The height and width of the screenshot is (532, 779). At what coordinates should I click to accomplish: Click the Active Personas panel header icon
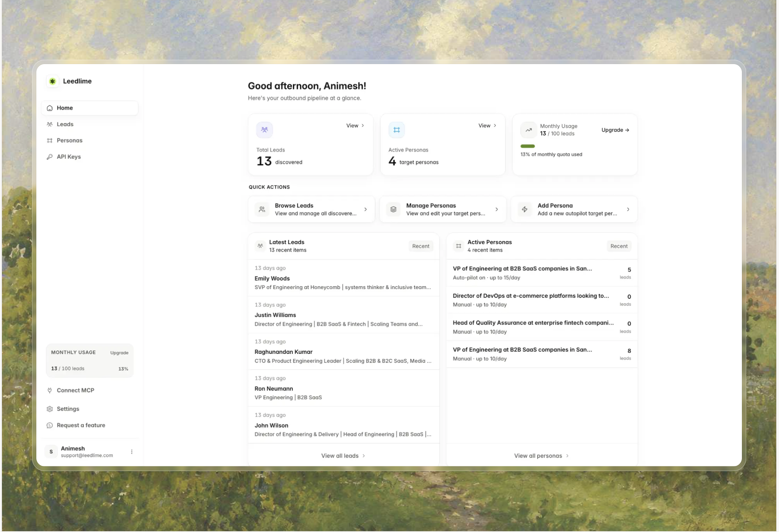(459, 246)
